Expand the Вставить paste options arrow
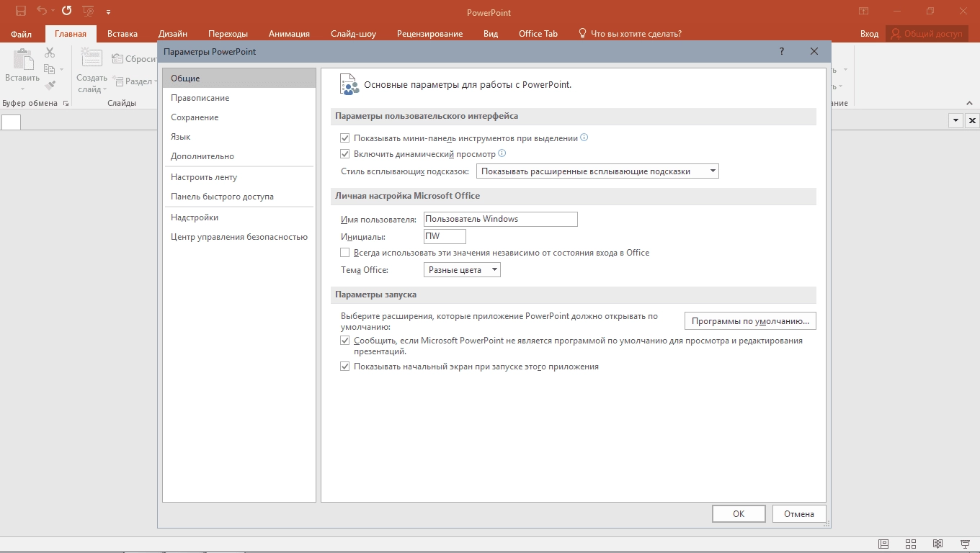This screenshot has height=553, width=980. [22, 89]
